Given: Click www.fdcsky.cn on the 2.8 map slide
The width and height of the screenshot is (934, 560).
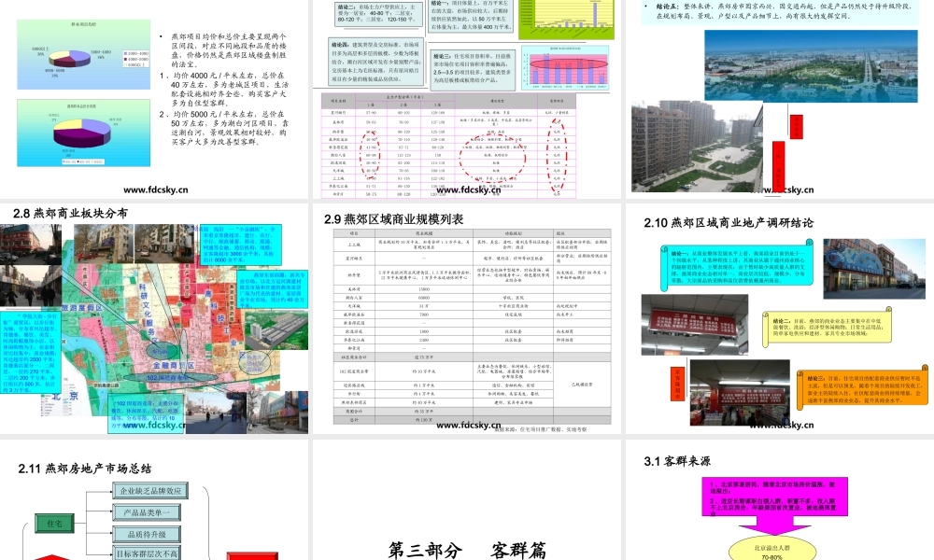Looking at the screenshot, I should pos(154,425).
